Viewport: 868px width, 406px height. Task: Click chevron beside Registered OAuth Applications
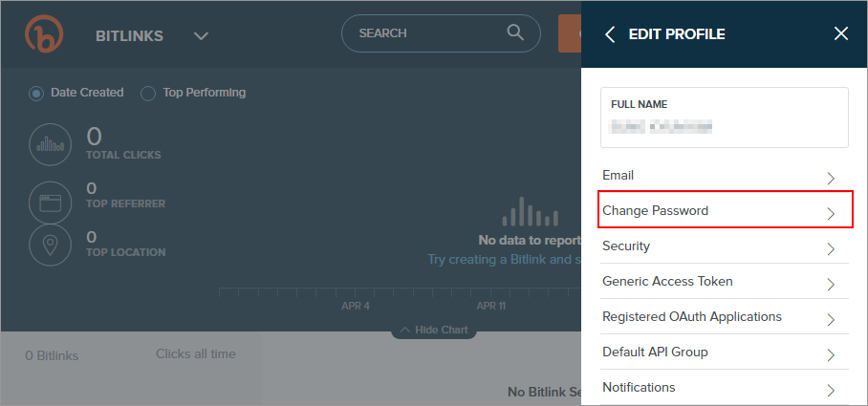point(831,320)
